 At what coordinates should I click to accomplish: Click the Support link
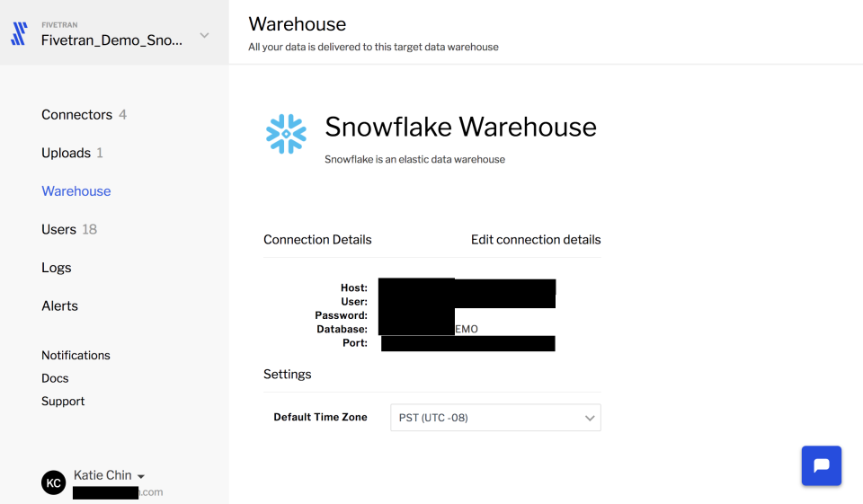[63, 402]
